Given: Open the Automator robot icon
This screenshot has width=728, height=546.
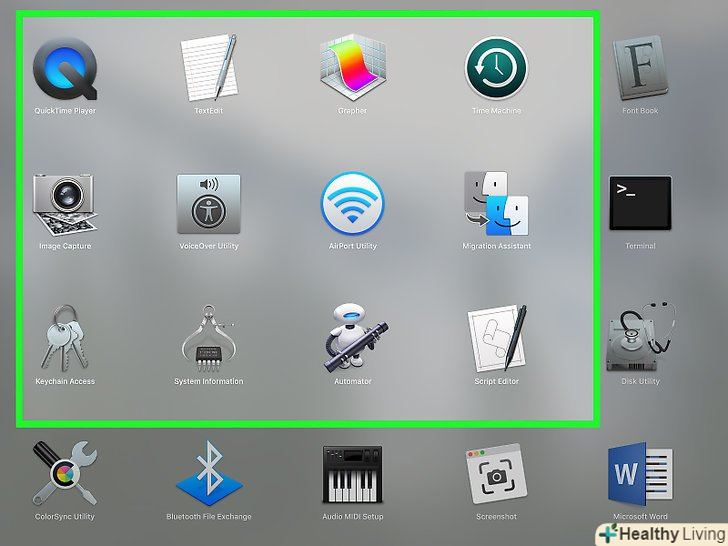Looking at the screenshot, I should point(355,338).
